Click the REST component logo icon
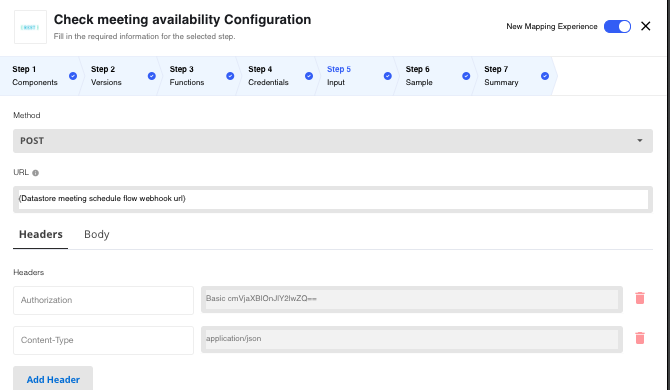 tap(30, 27)
